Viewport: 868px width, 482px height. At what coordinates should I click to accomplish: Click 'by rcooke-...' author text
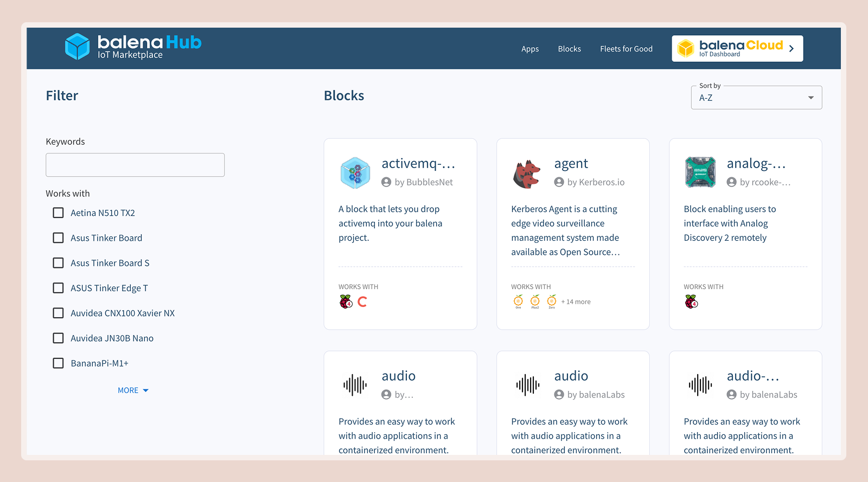pyautogui.click(x=765, y=182)
